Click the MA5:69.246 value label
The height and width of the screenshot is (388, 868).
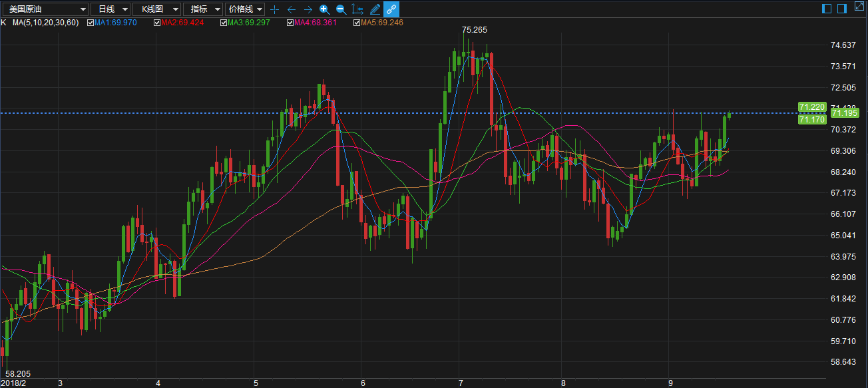click(382, 23)
